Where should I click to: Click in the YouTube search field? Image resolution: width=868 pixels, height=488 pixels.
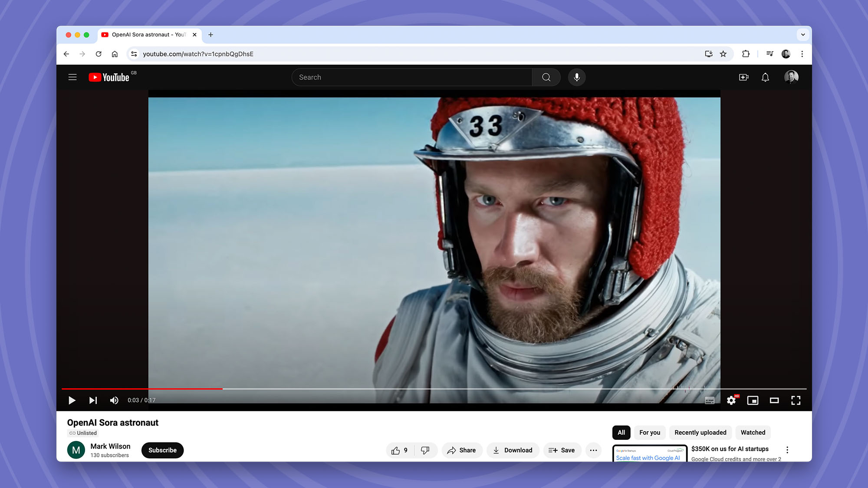pyautogui.click(x=412, y=77)
